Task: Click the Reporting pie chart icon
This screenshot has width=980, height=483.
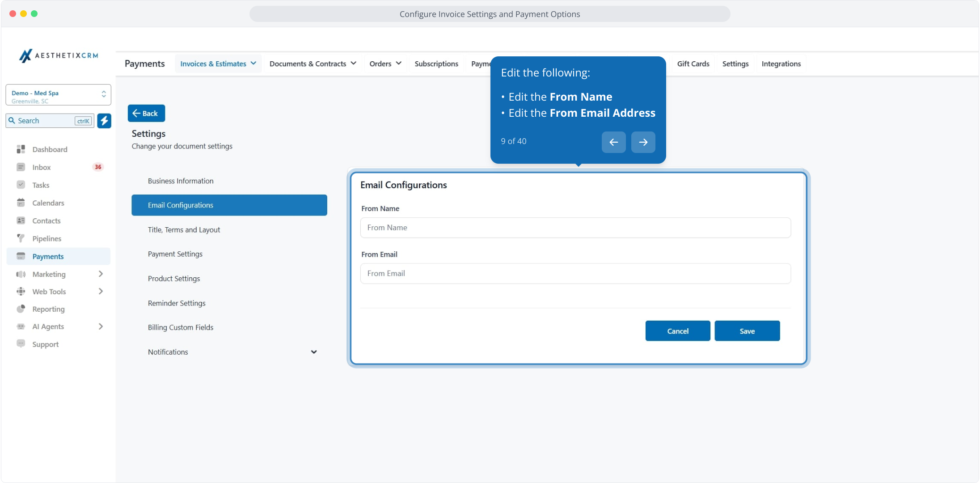Action: point(21,309)
